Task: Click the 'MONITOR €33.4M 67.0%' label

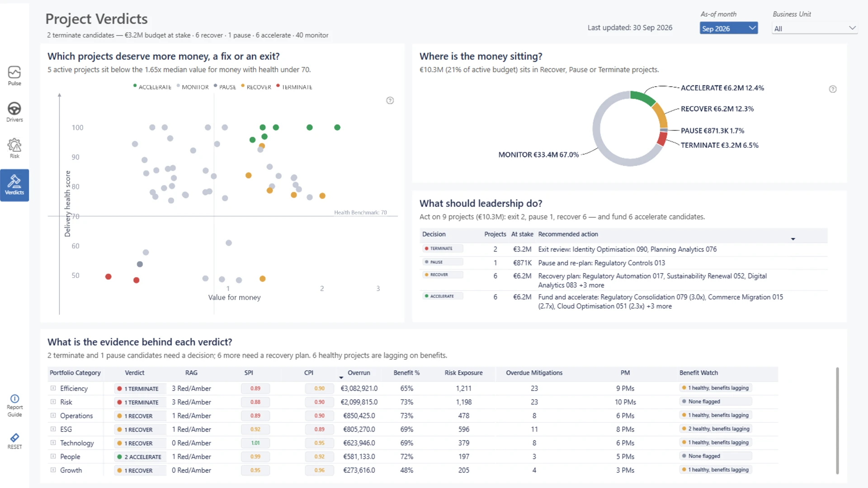Action: pos(538,155)
